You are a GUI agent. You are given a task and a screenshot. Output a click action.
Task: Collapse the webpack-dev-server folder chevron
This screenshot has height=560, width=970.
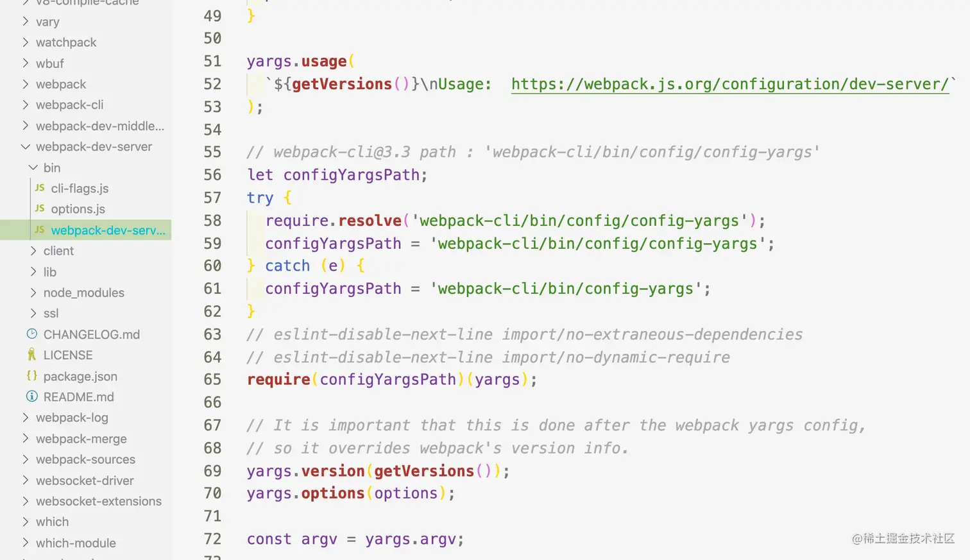tap(25, 146)
